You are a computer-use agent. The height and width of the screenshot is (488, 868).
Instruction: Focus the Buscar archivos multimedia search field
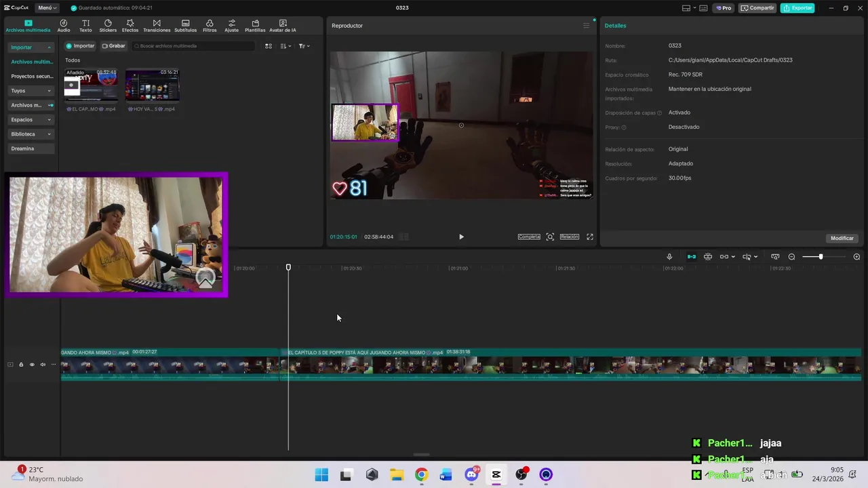point(193,46)
